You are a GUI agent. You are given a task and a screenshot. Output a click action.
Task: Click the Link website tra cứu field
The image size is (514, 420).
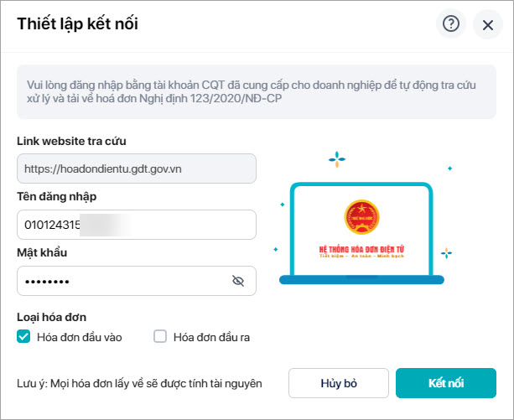click(136, 169)
